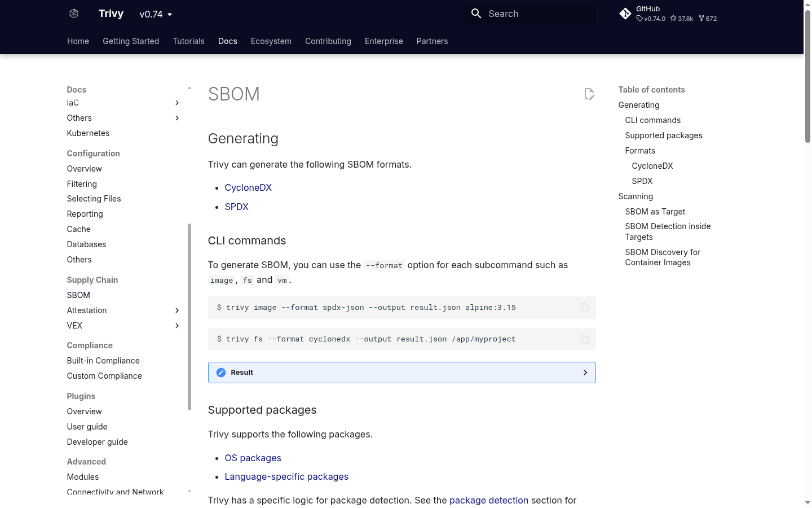Click the page vertical scrollbar thumb
Image resolution: width=812 pixels, height=508 pixels.
coord(807,76)
